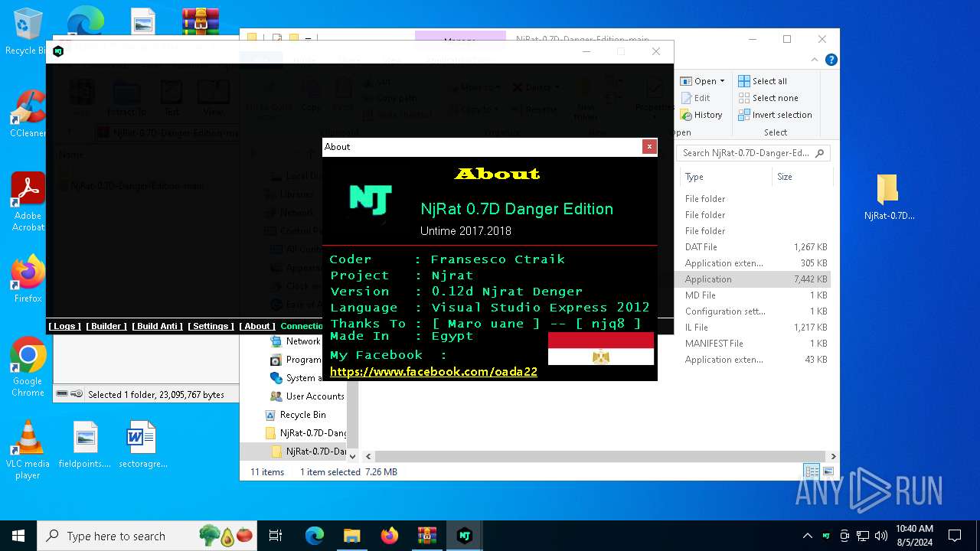Select NjRat-0.7D folder on desktop
The height and width of the screenshot is (551, 980).
pos(888,197)
